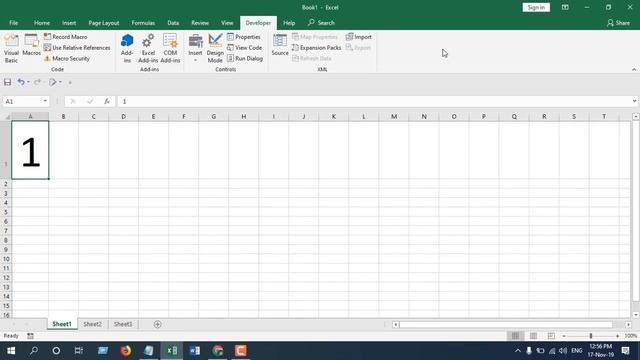Open the undo history dropdown arrow
Image resolution: width=640 pixels, height=360 pixels.
pyautogui.click(x=28, y=82)
